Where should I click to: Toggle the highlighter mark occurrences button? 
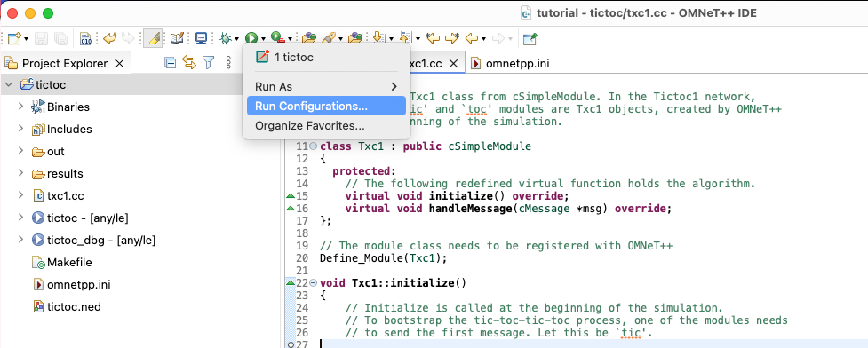152,38
